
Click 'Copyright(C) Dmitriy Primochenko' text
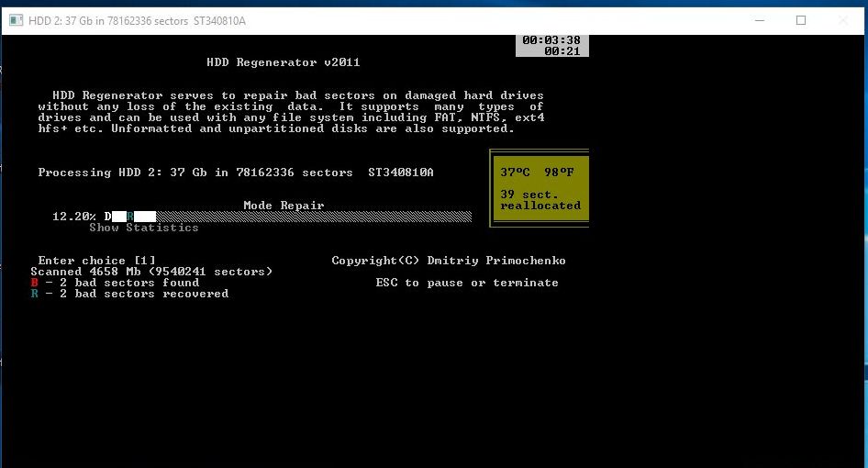coord(449,261)
